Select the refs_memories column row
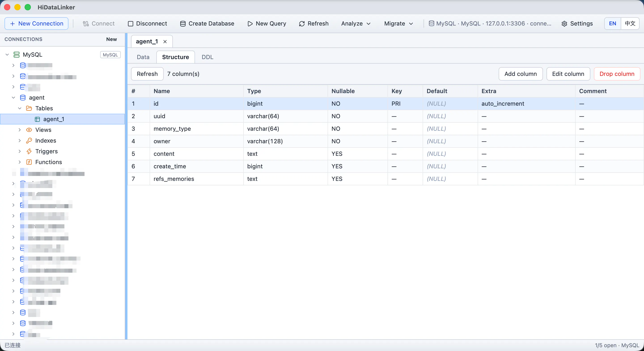The image size is (644, 351). pos(386,179)
